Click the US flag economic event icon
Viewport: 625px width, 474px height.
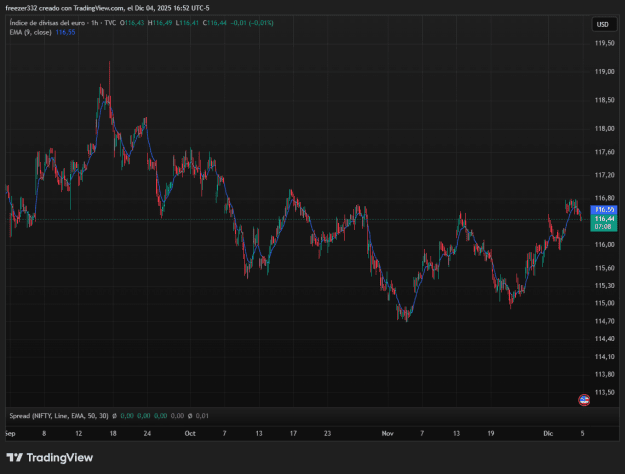(584, 400)
